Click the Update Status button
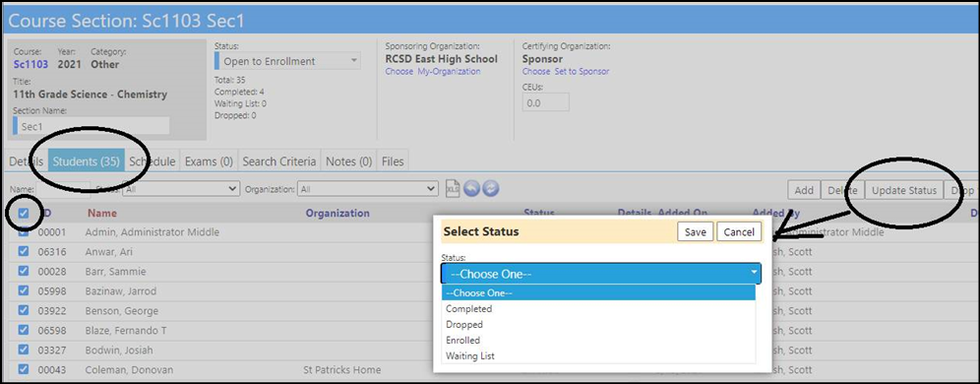Screen dimensions: 980x384 (904, 191)
